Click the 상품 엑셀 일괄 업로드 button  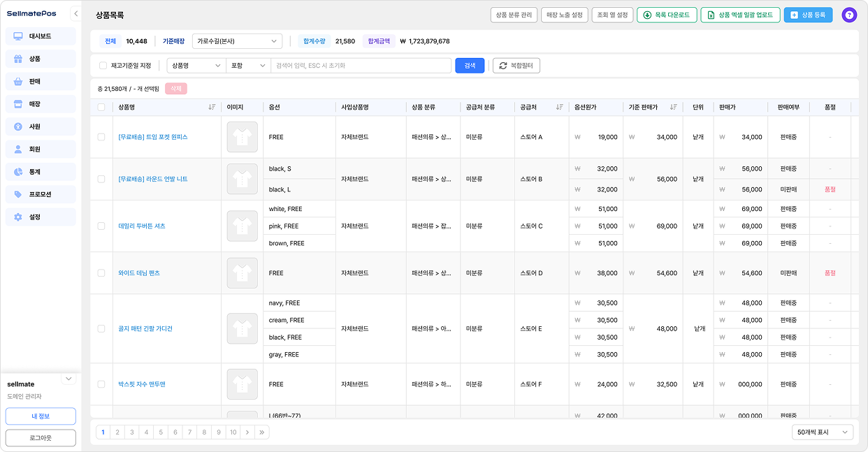coord(740,15)
